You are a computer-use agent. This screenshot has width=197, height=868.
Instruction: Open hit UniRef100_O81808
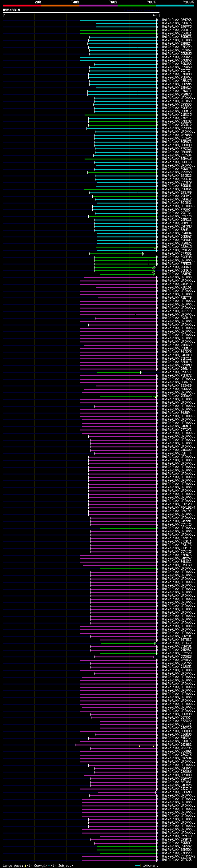click(177, 775)
